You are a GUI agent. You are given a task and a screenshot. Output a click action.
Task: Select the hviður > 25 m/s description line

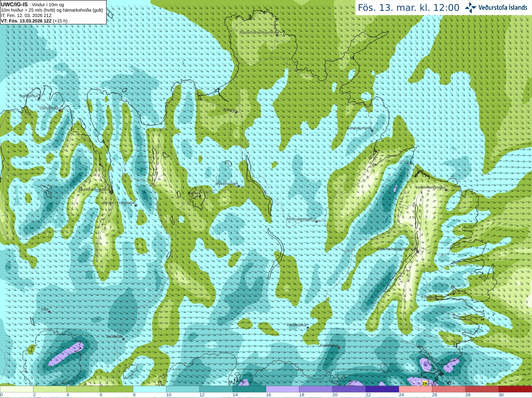click(52, 10)
